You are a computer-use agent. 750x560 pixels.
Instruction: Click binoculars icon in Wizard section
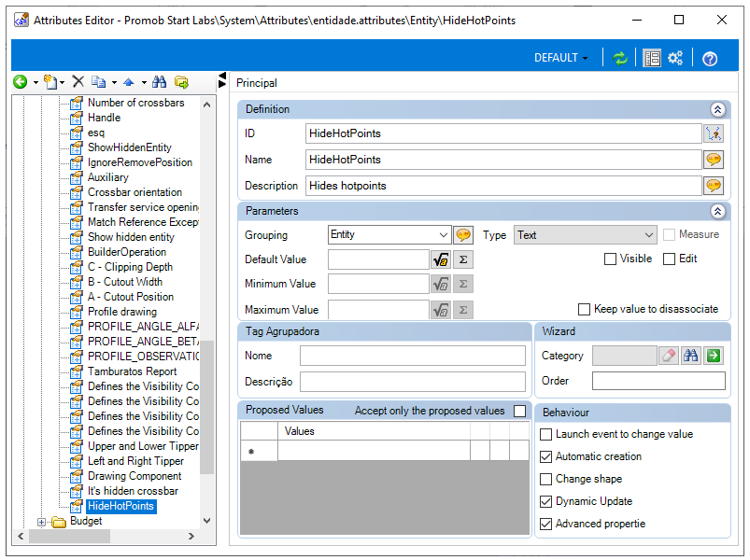(x=690, y=356)
